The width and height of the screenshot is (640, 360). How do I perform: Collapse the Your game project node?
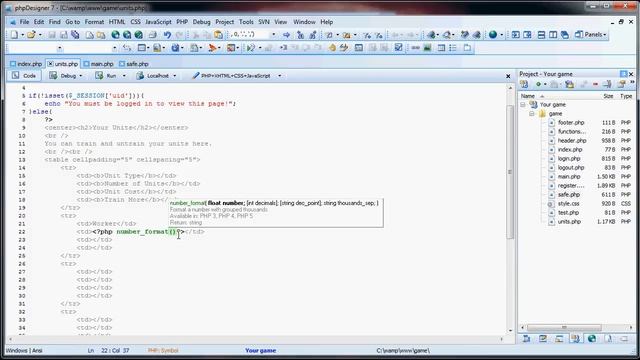pyautogui.click(x=523, y=105)
